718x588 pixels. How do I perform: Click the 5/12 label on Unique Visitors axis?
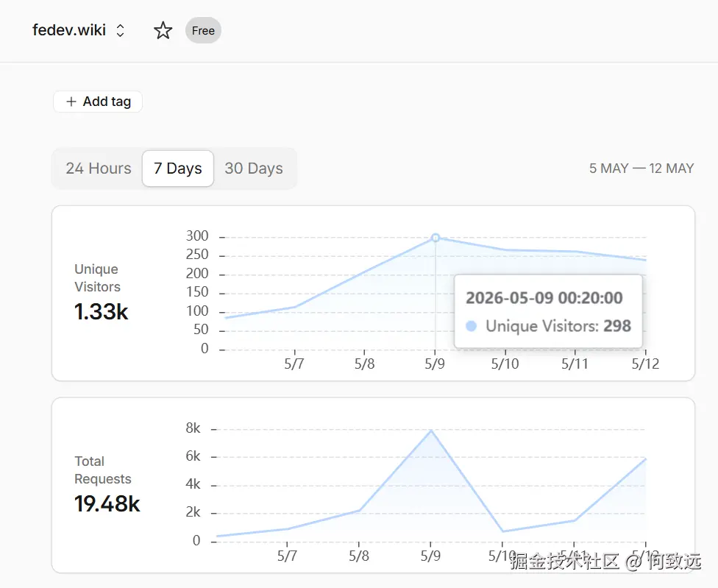click(646, 364)
